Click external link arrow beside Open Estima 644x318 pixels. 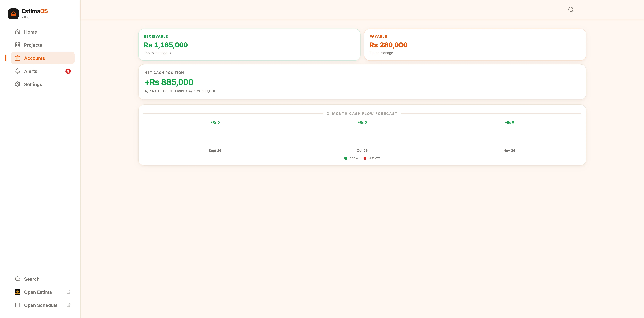click(69, 292)
